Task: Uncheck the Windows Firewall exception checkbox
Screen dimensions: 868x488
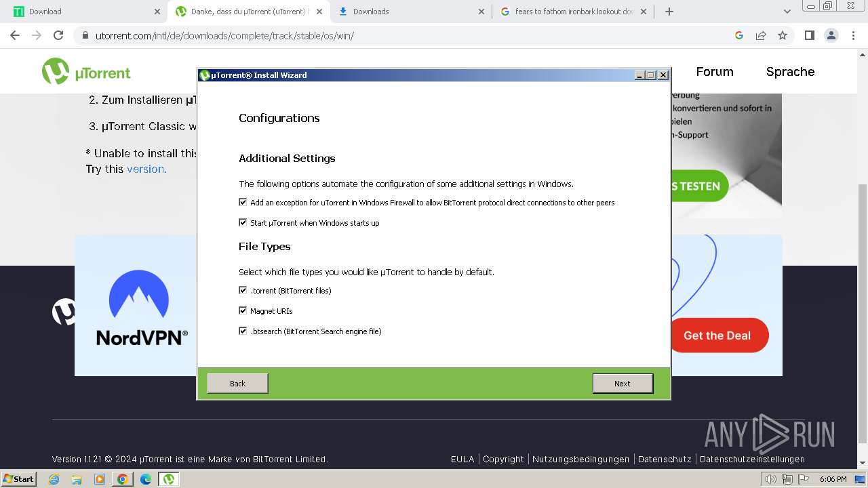Action: tap(243, 202)
